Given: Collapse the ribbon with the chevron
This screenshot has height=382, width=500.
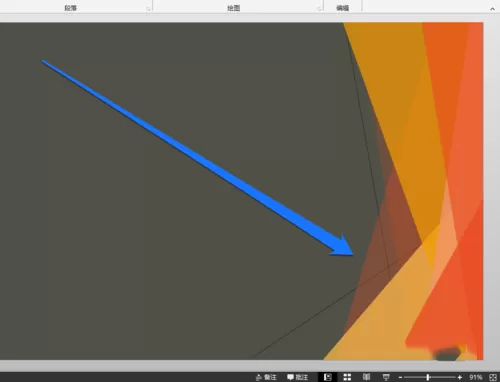Looking at the screenshot, I should tap(492, 9).
